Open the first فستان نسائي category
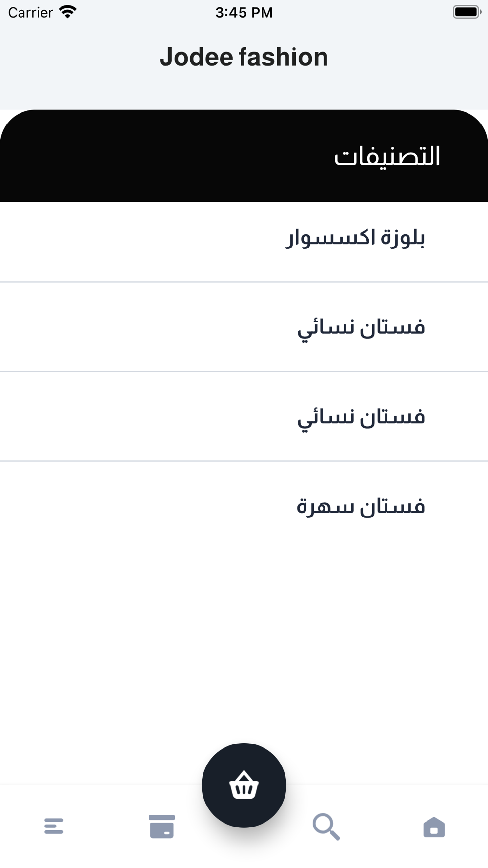The width and height of the screenshot is (488, 868). click(244, 327)
